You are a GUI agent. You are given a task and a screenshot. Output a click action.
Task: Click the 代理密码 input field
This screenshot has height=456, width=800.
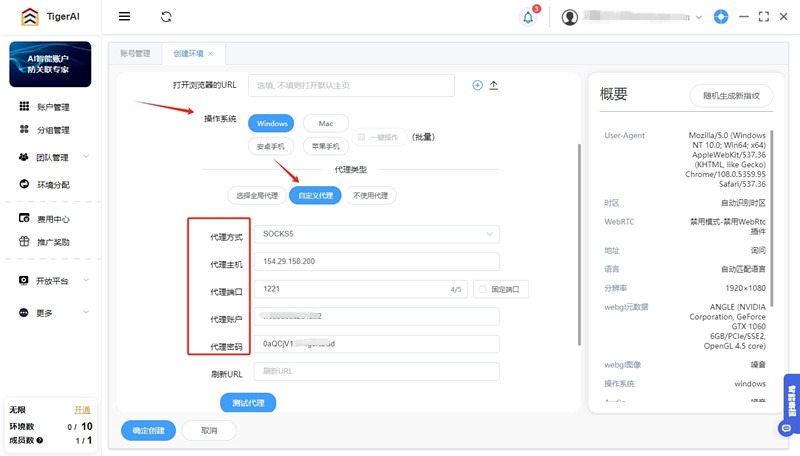pos(377,344)
